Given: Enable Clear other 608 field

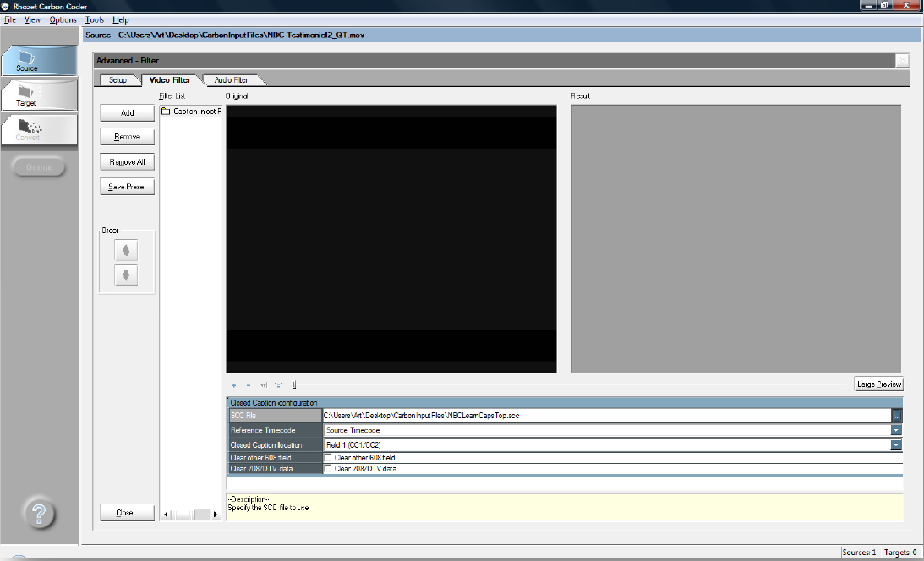Looking at the screenshot, I should [329, 457].
